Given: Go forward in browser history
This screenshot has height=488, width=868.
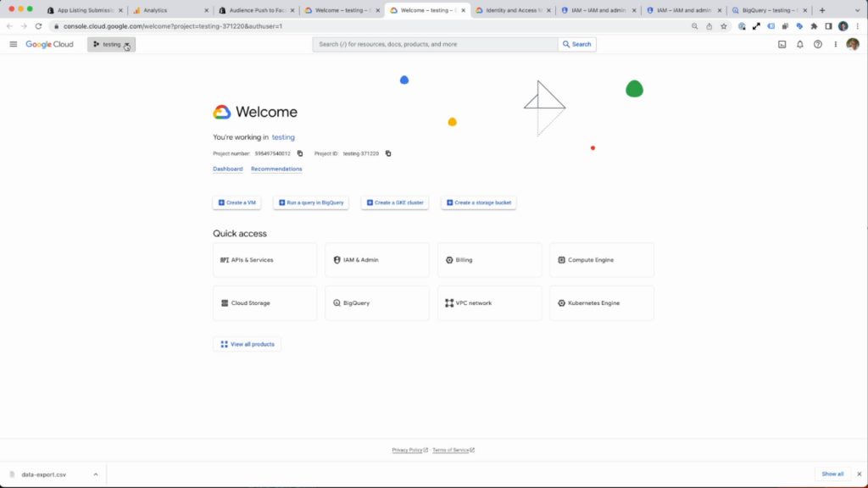Looking at the screenshot, I should [24, 26].
